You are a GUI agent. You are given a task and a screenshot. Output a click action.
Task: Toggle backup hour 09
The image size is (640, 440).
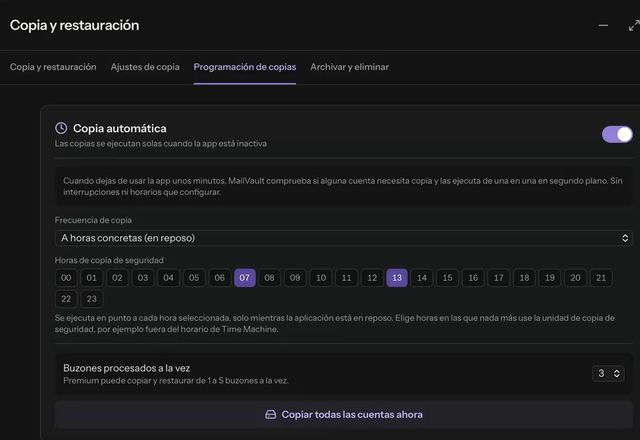295,278
